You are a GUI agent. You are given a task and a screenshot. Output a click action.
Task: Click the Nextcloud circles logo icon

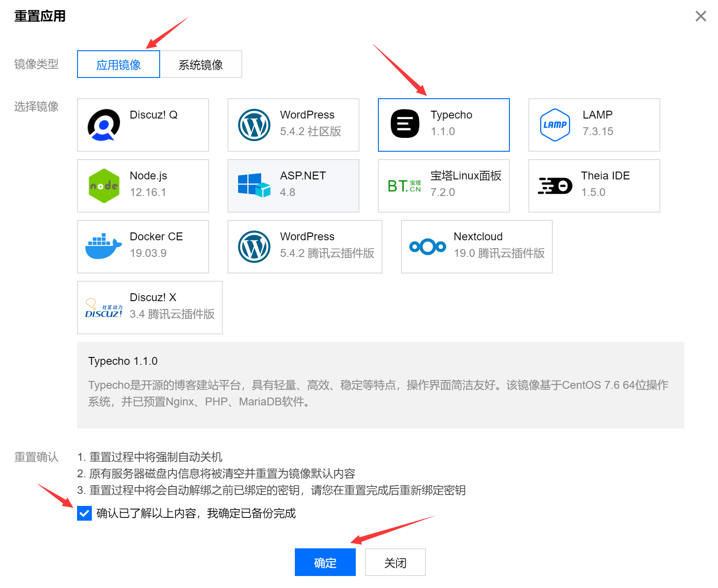click(428, 247)
